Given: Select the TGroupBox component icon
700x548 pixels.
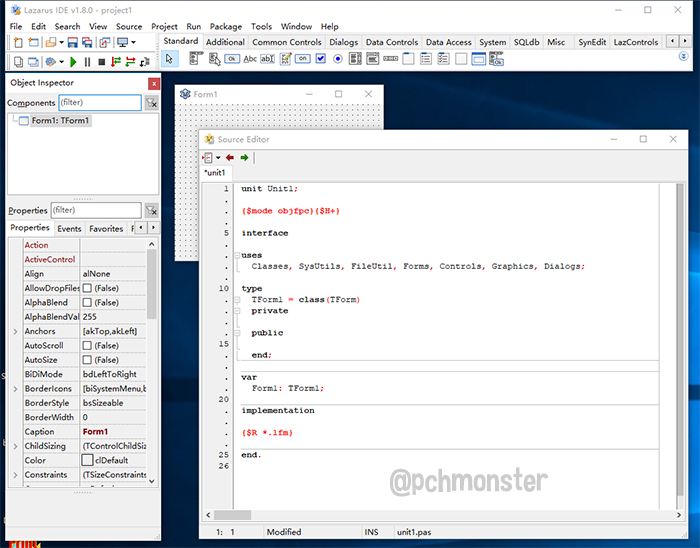Looking at the screenshot, I should [408, 59].
